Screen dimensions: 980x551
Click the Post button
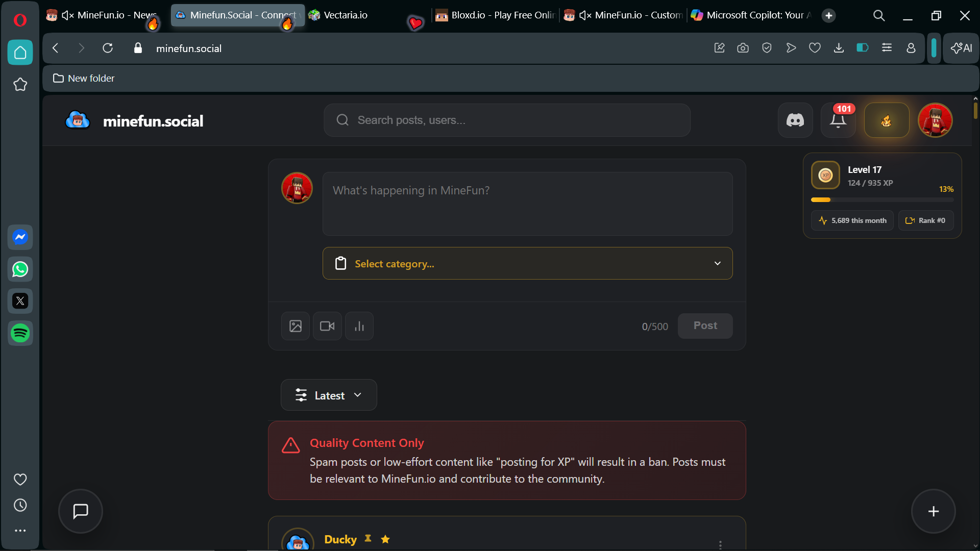(705, 326)
